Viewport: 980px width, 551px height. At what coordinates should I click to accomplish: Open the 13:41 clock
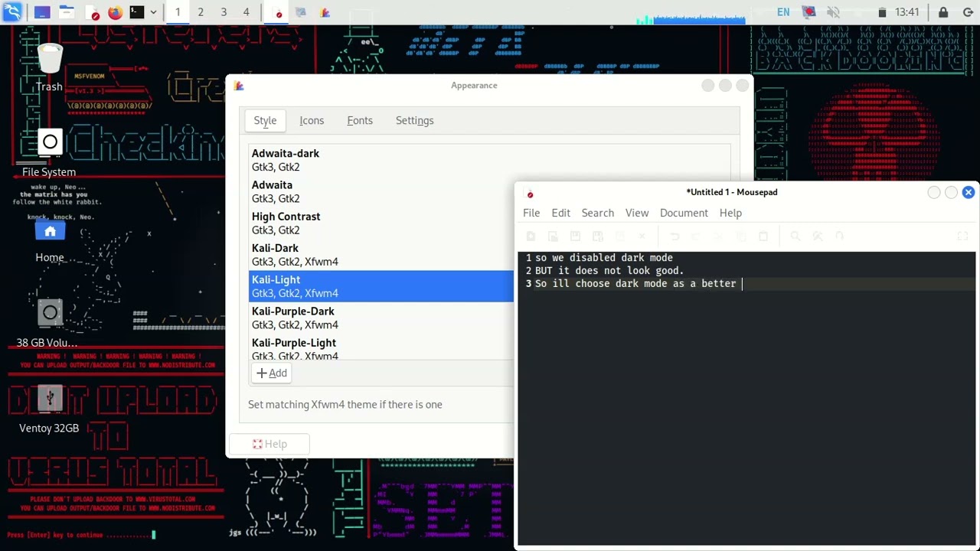(x=906, y=12)
